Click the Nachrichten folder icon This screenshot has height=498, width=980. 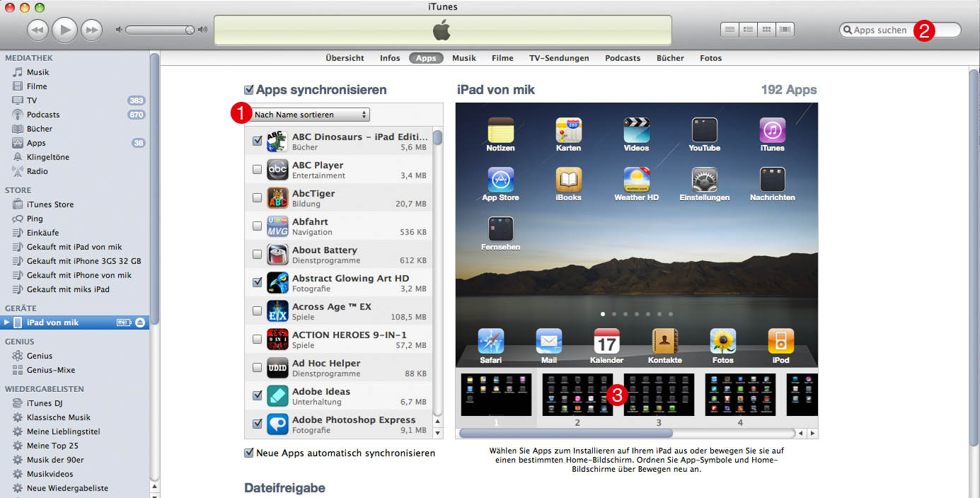pyautogui.click(x=772, y=179)
